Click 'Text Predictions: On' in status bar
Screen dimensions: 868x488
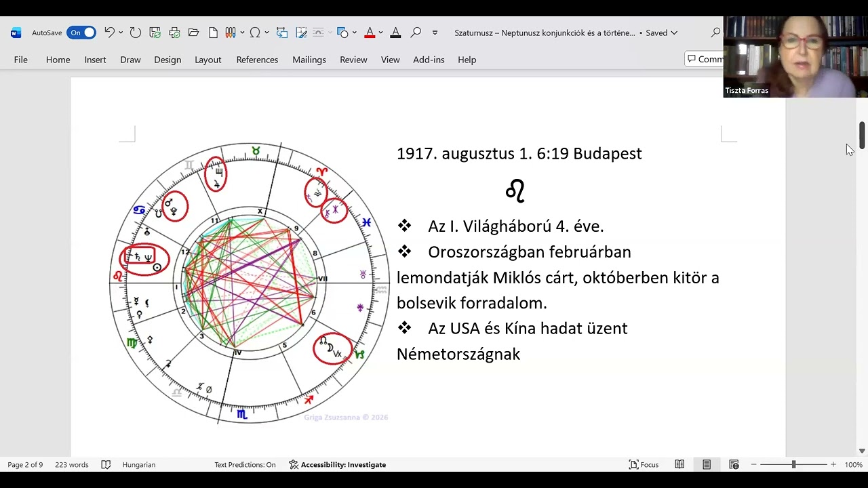pos(245,465)
